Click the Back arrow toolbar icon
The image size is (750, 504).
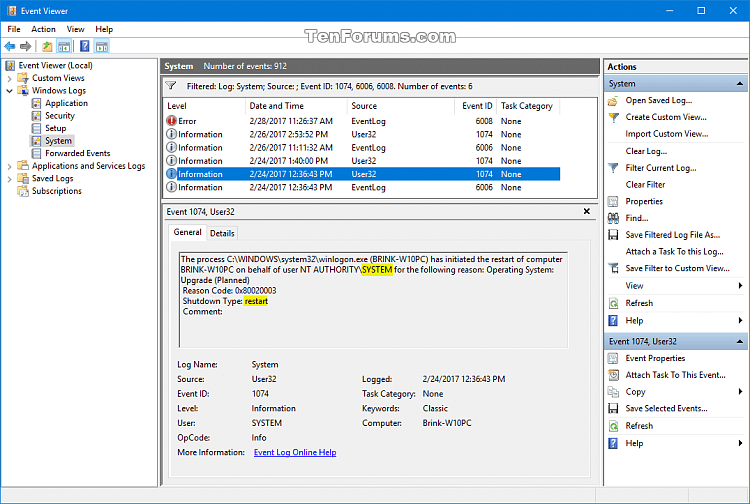pyautogui.click(x=10, y=46)
